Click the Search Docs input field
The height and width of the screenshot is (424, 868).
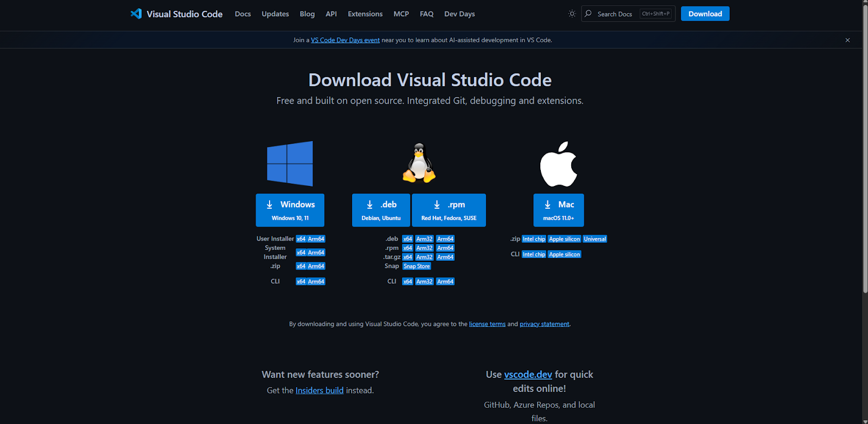point(616,14)
